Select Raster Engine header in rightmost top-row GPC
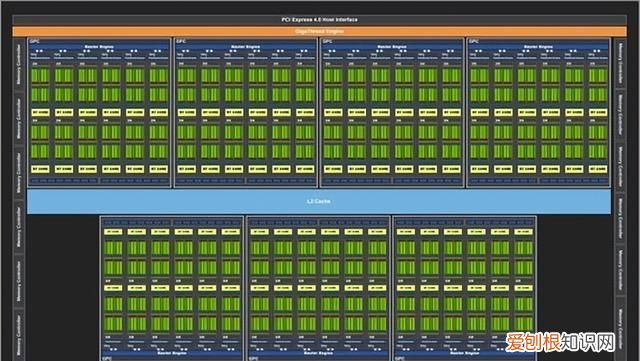The width and height of the screenshot is (640, 361). click(538, 47)
